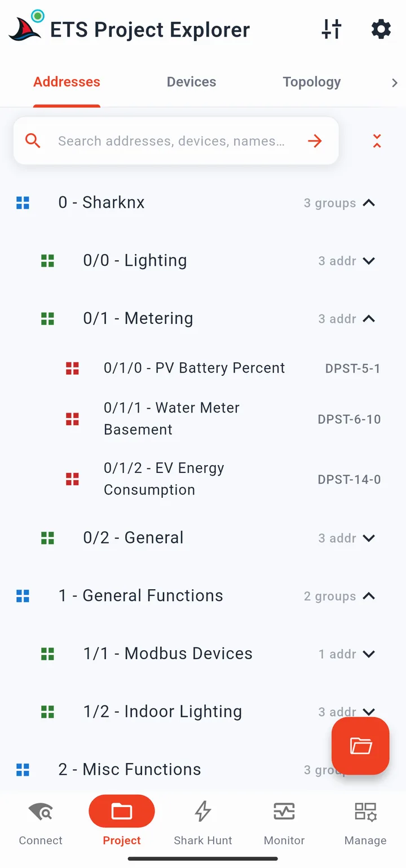This screenshot has width=406, height=868.
Task: Tap the red collapse-all arrows icon
Action: pyautogui.click(x=377, y=141)
